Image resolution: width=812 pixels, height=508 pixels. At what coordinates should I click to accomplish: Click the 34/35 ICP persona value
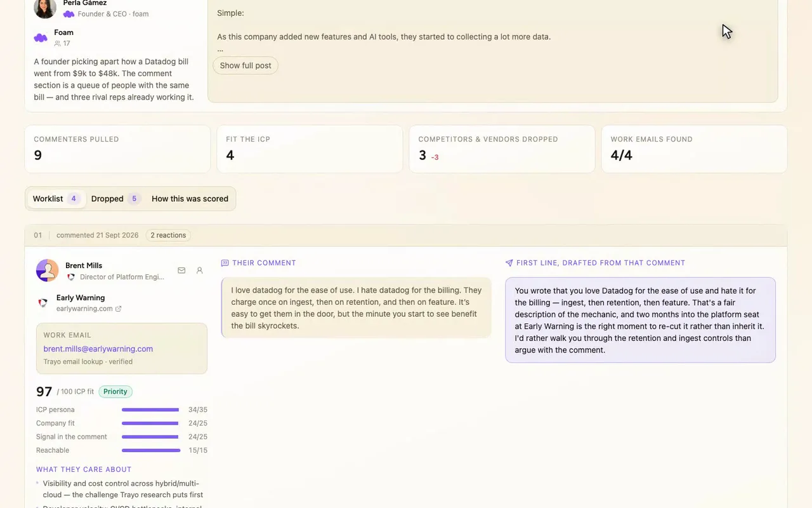click(198, 410)
